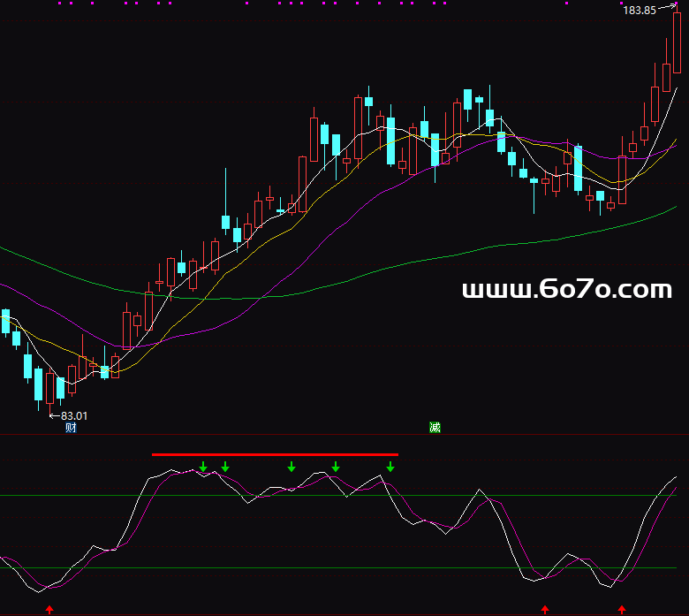This screenshot has height=616, width=689.
Task: Click the leftmost red up arrow
Action: pyautogui.click(x=49, y=609)
